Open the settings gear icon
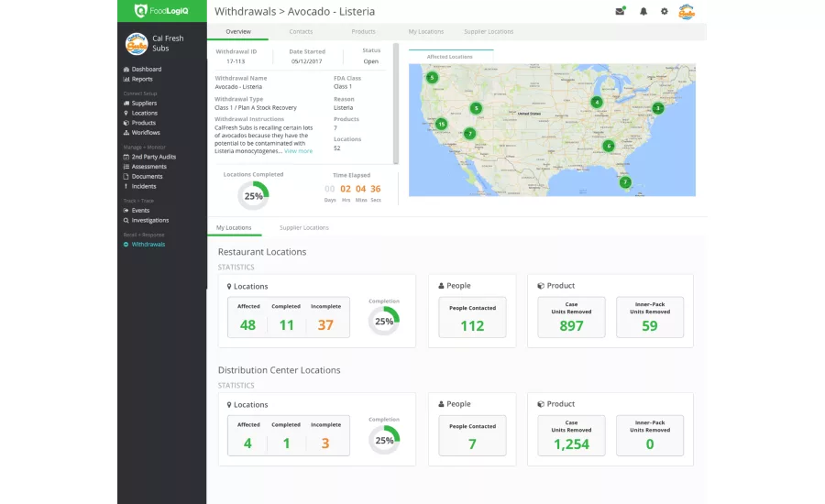This screenshot has height=504, width=825. coord(664,11)
